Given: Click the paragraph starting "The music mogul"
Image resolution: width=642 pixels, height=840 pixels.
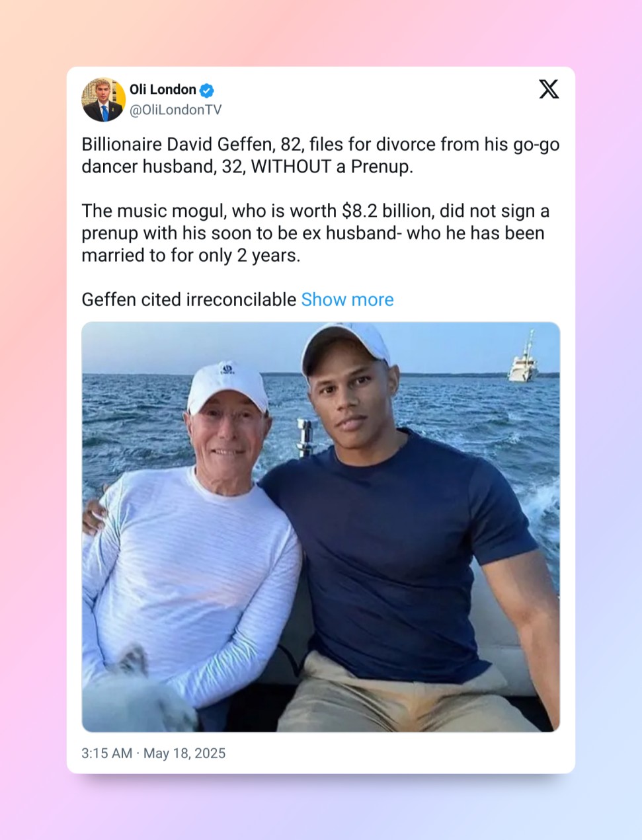Looking at the screenshot, I should 315,233.
